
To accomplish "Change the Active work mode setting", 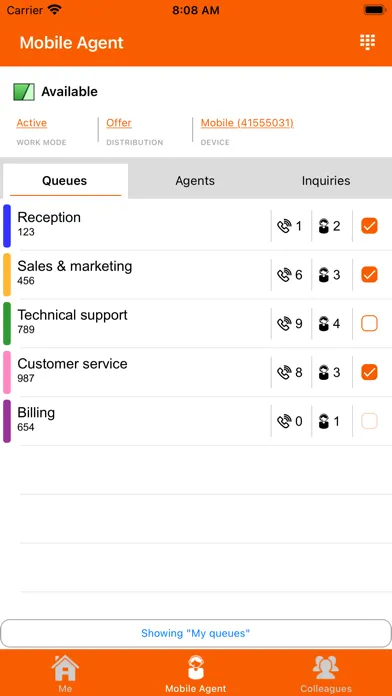I will click(32, 123).
